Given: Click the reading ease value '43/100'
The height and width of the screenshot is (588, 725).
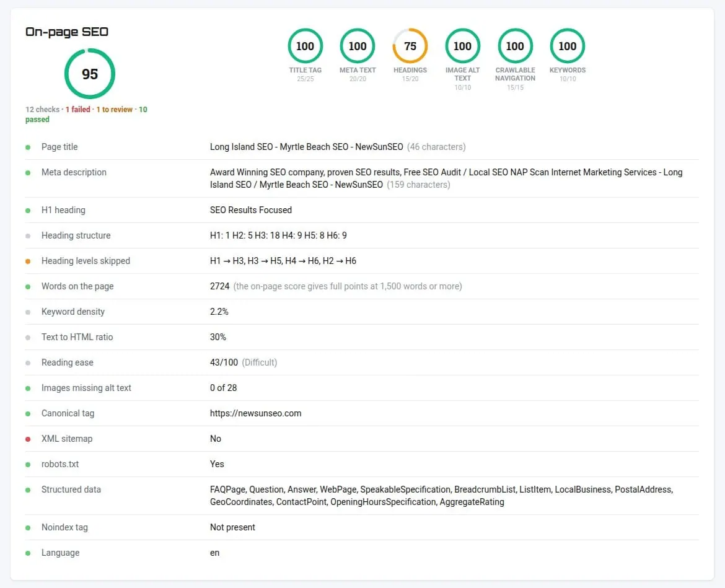Looking at the screenshot, I should (x=224, y=363).
